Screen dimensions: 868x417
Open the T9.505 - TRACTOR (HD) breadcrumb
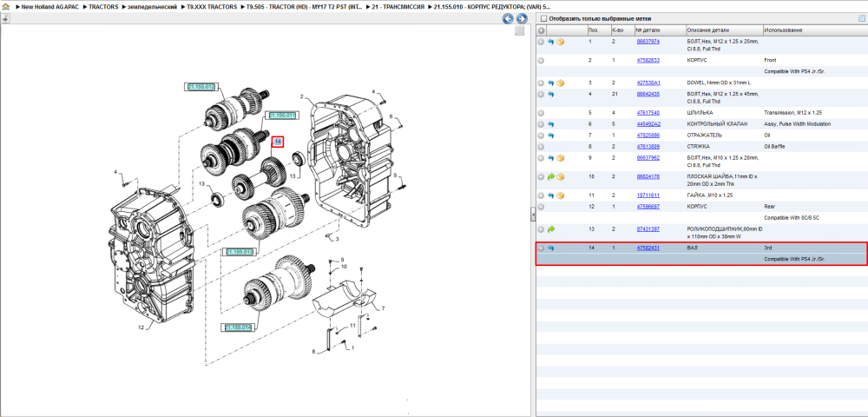pyautogui.click(x=302, y=7)
